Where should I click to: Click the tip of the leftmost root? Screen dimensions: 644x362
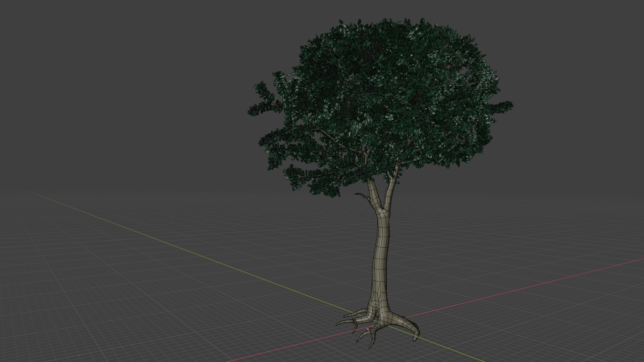pos(338,324)
